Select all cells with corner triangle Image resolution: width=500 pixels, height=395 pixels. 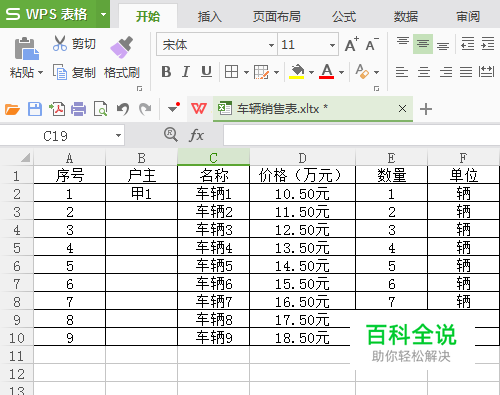(26, 158)
